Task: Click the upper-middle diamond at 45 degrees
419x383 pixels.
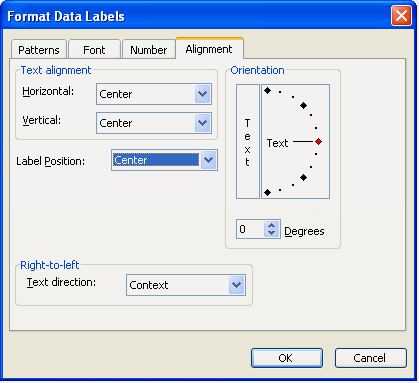Action: [x=303, y=106]
